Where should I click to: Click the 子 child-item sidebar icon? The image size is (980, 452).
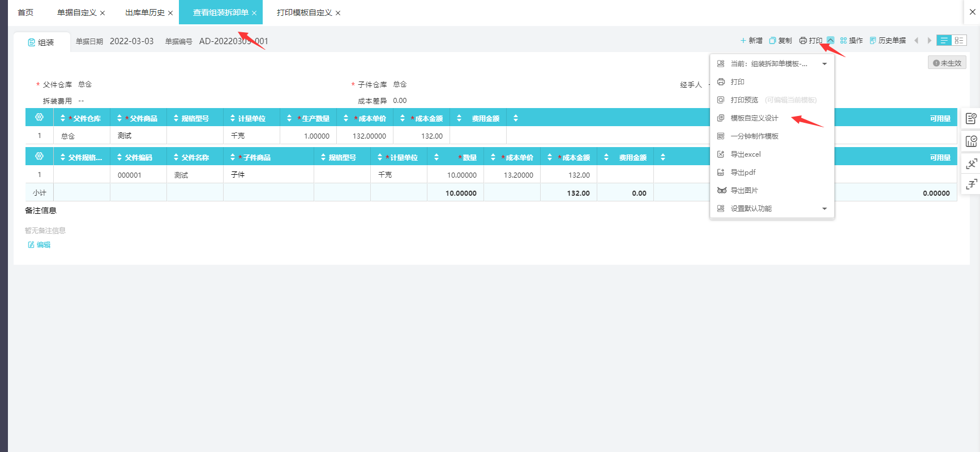coord(972,184)
